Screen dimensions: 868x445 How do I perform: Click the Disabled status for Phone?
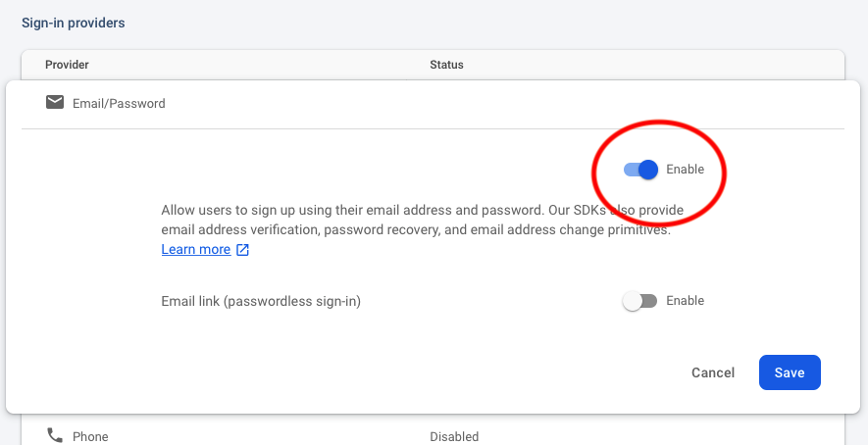[454, 436]
